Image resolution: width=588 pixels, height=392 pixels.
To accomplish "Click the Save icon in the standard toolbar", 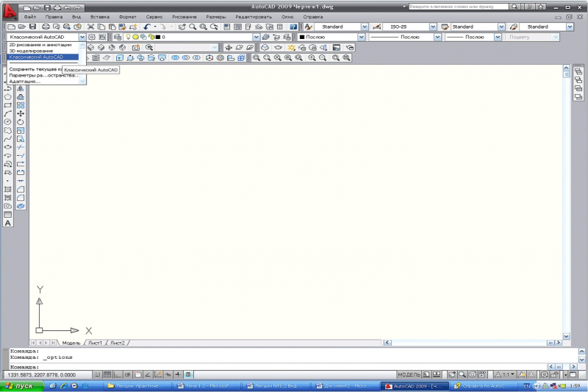I will 32,26.
